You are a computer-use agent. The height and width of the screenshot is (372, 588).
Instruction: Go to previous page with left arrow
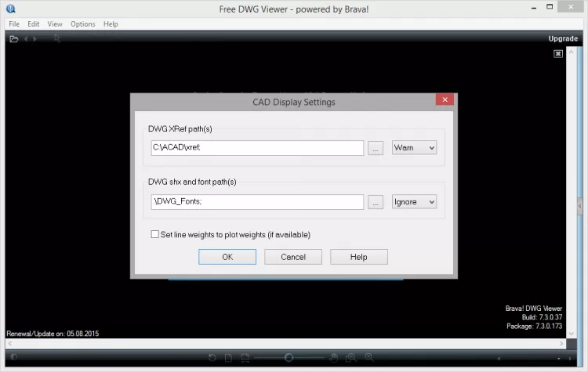tap(26, 39)
